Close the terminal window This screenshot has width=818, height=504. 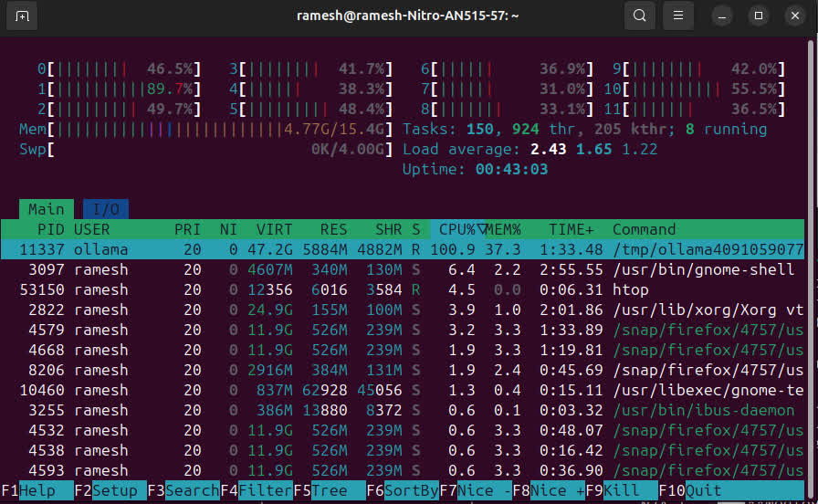click(x=795, y=16)
